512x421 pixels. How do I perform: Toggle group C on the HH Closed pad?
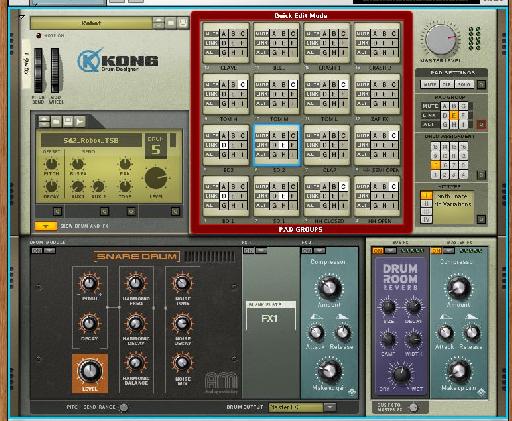343,186
